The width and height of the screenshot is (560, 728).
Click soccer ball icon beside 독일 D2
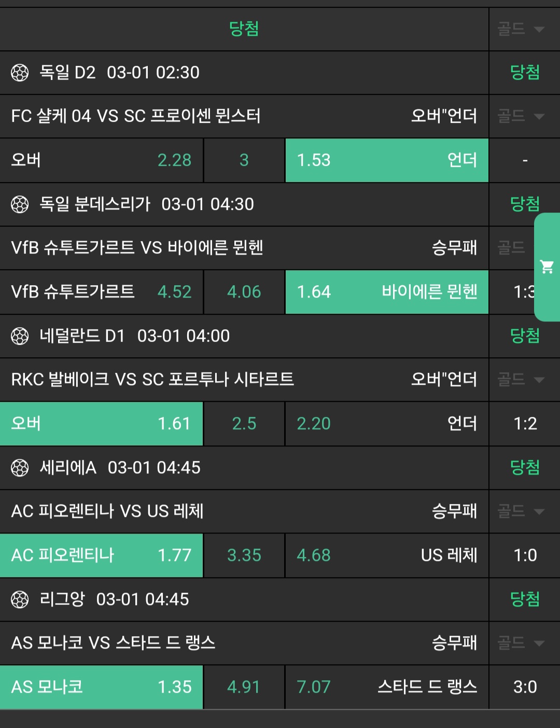pyautogui.click(x=20, y=73)
